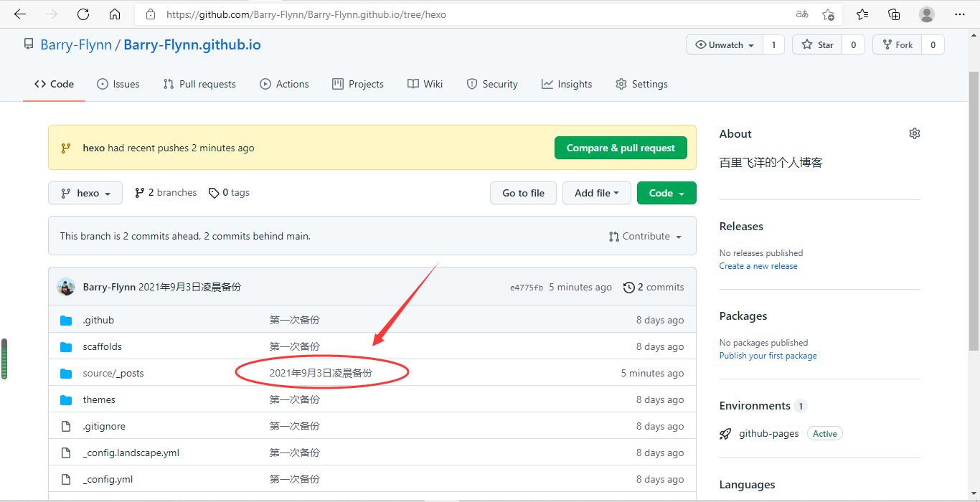980x502 pixels.
Task: Open the Favorites list icon
Action: tap(862, 14)
